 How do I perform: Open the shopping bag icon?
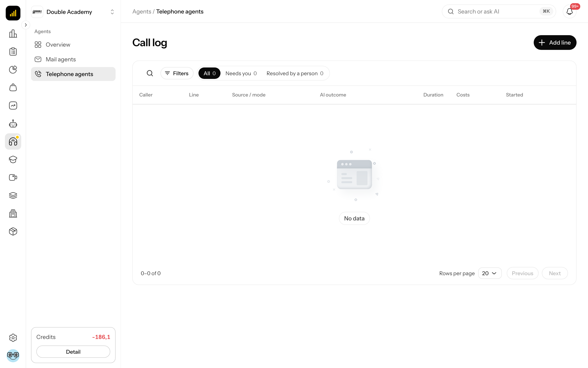coord(13,88)
